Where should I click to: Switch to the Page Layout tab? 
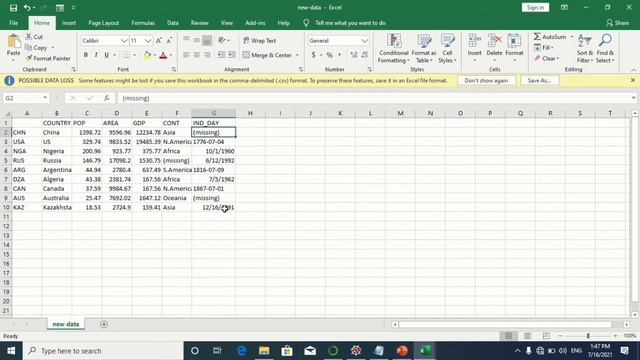(104, 23)
